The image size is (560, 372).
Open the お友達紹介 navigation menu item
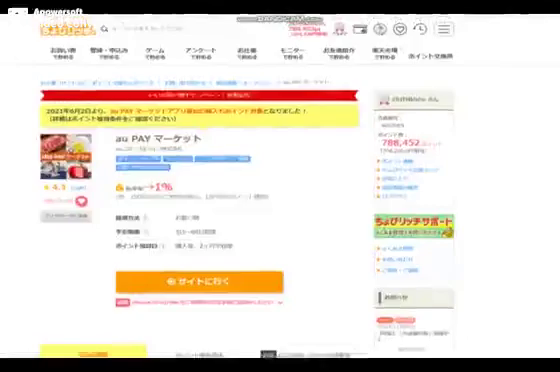(x=339, y=53)
